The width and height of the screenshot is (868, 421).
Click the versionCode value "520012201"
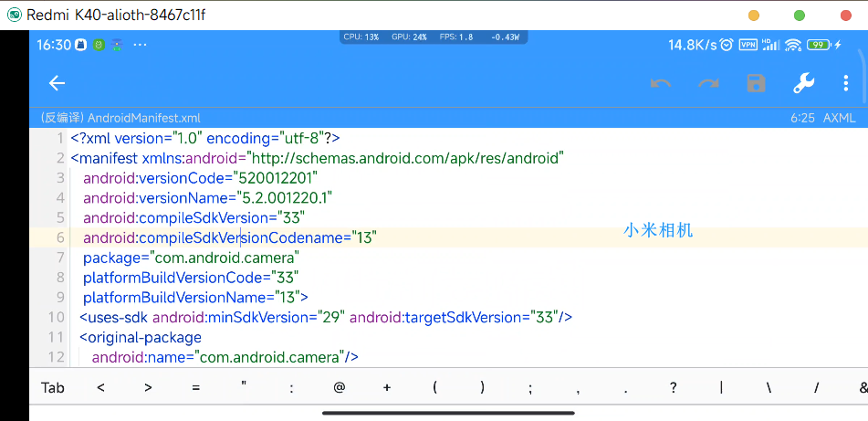click(x=276, y=178)
